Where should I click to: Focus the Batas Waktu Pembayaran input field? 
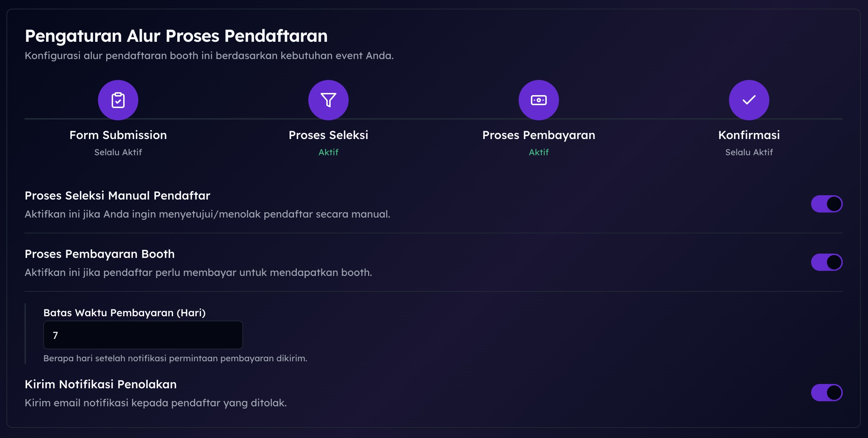pos(143,335)
